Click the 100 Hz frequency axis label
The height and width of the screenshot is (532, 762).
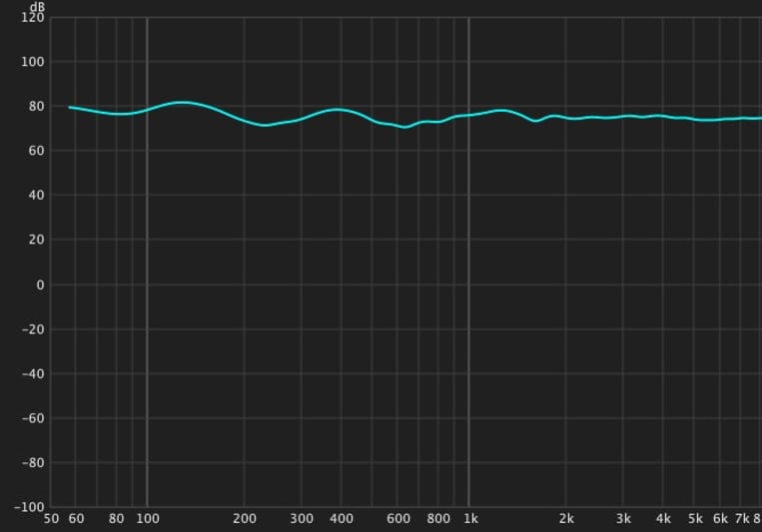pyautogui.click(x=148, y=519)
